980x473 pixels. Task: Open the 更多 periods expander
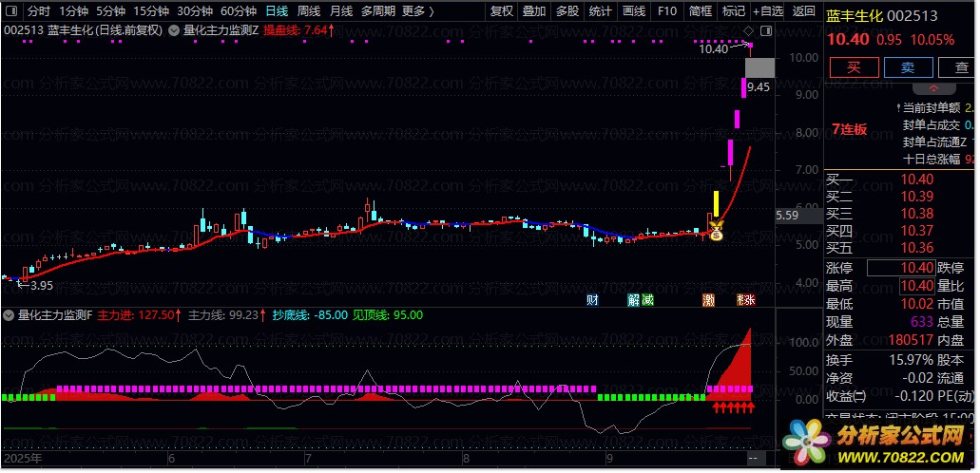click(x=418, y=11)
